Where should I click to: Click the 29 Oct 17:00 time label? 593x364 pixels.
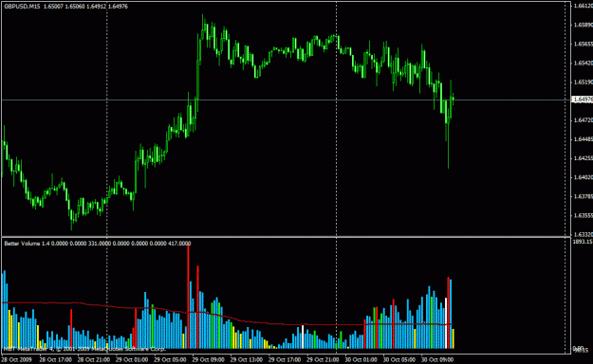tap(285, 359)
